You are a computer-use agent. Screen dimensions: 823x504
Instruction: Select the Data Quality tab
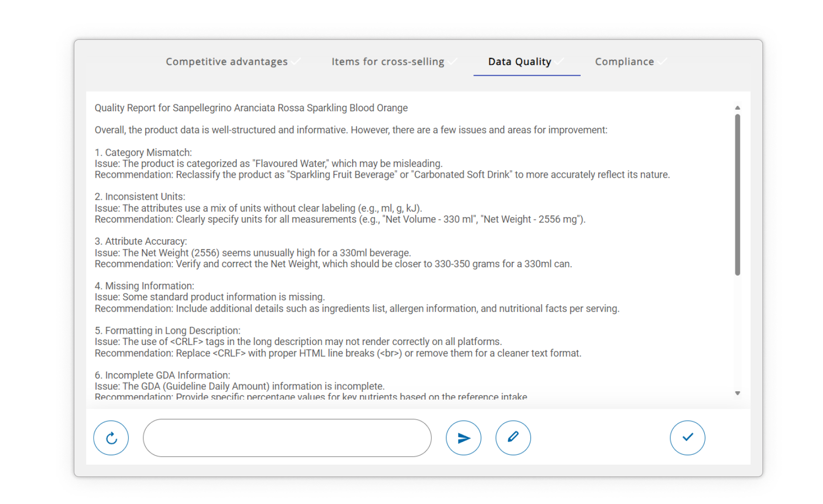[519, 62]
